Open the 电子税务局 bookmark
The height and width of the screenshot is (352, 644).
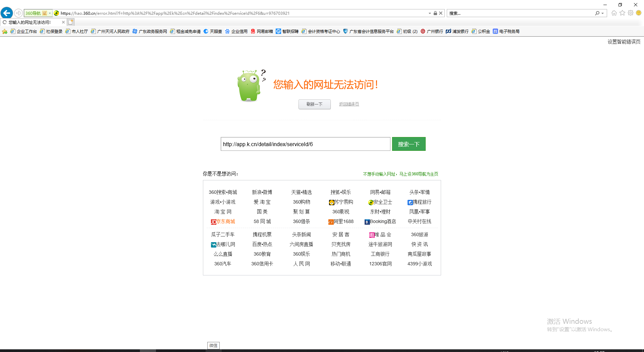click(x=506, y=31)
